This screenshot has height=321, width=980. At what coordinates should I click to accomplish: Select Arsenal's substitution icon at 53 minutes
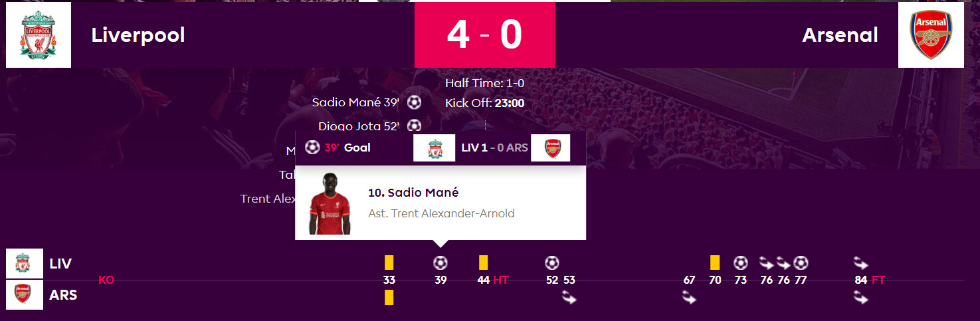[569, 298]
